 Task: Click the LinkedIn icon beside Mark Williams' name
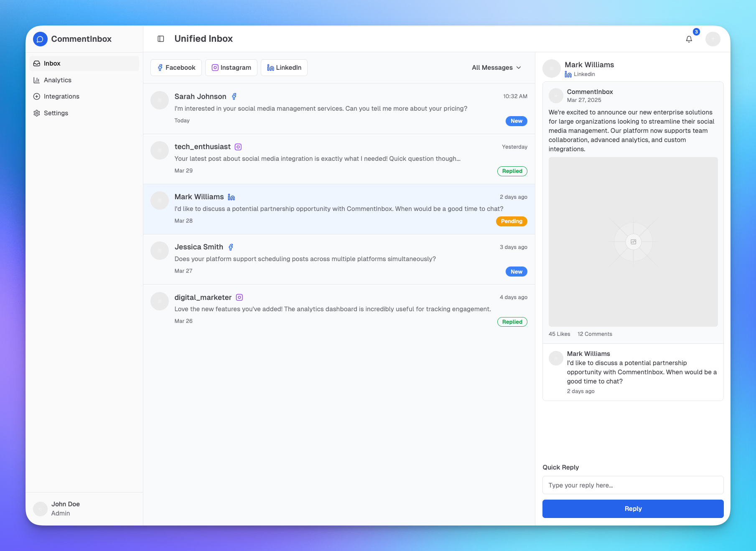pos(231,197)
